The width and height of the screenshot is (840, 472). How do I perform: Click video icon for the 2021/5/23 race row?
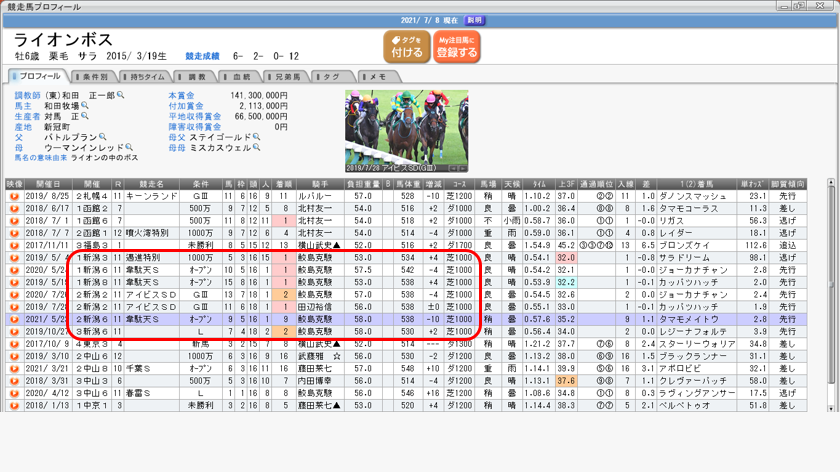click(x=14, y=319)
